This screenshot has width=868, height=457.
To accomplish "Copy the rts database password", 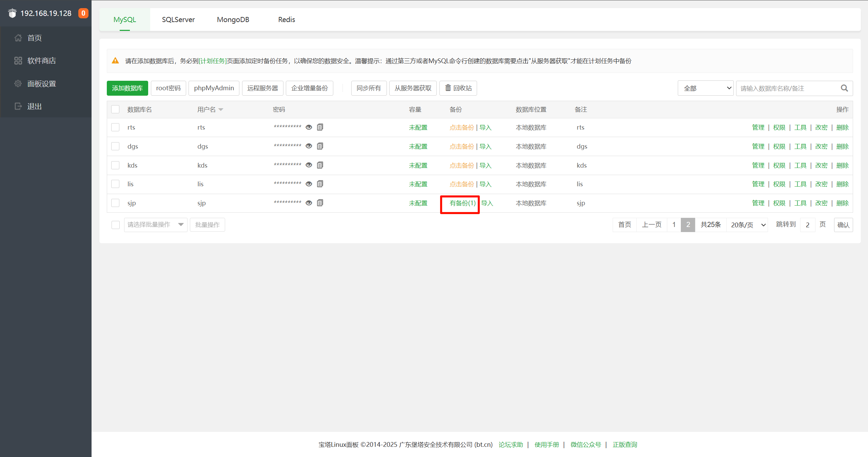I will tap(320, 127).
